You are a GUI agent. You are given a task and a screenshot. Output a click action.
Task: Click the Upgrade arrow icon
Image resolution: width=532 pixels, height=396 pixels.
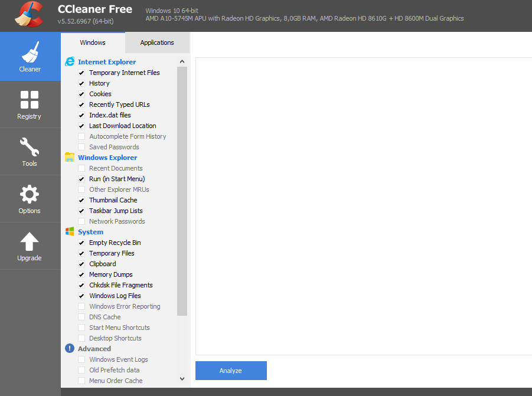pos(30,241)
